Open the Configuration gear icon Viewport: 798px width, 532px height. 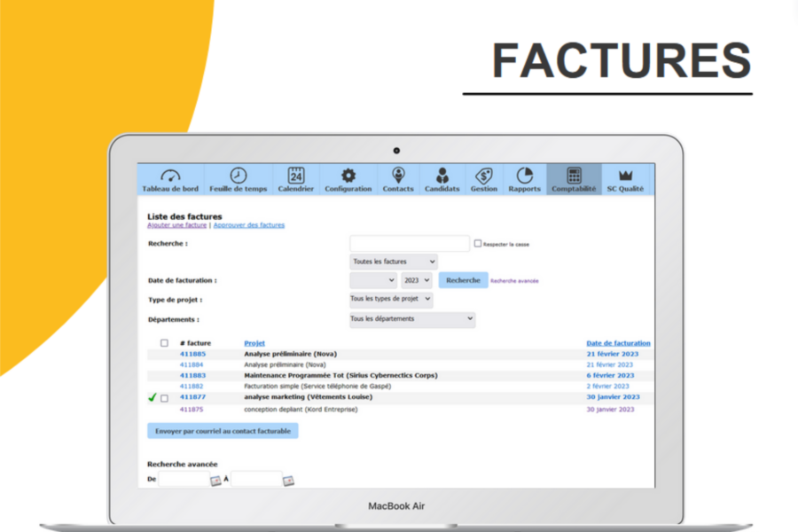tap(348, 176)
